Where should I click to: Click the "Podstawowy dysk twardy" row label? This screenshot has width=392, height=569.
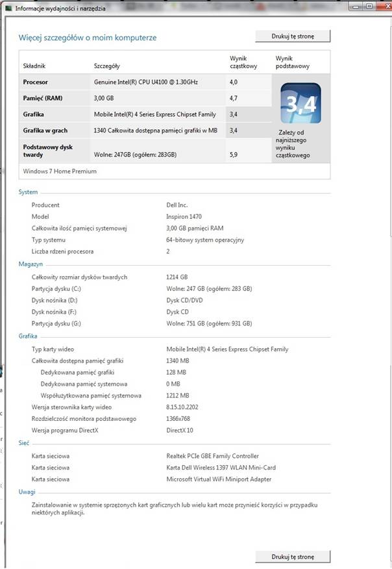point(47,151)
